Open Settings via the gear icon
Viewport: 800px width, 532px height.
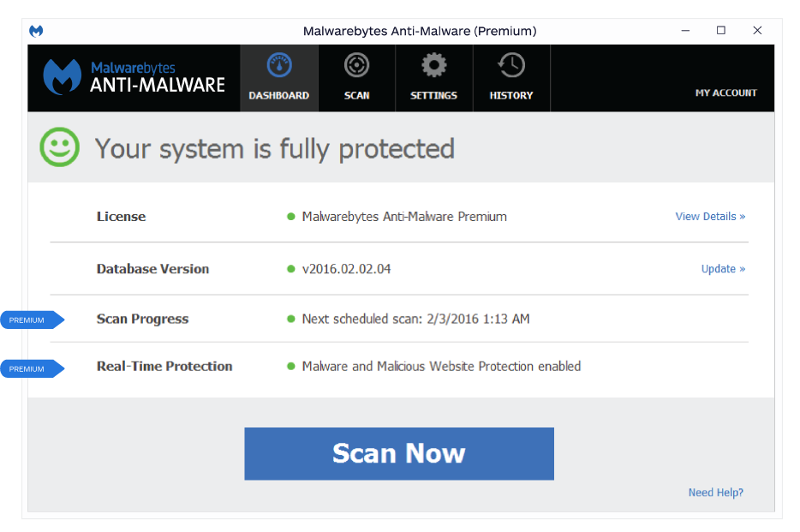coord(433,65)
